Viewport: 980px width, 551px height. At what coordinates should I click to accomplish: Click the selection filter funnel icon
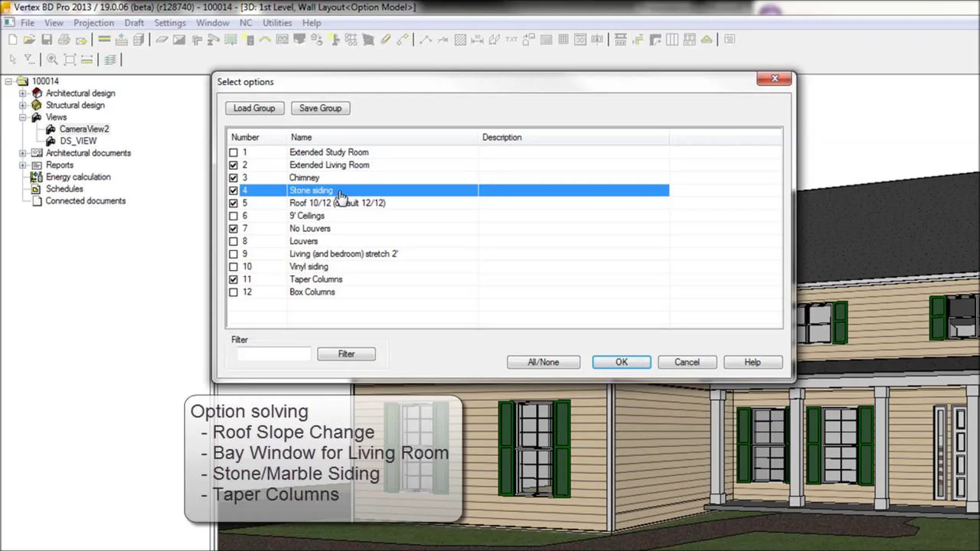click(x=28, y=59)
